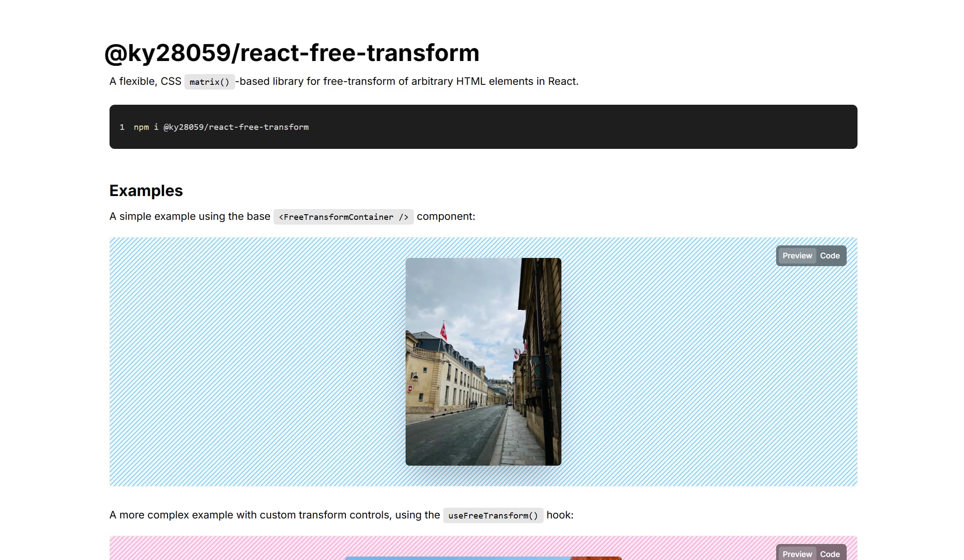The image size is (964, 560).
Task: Click the Examples section heading
Action: pyautogui.click(x=146, y=191)
